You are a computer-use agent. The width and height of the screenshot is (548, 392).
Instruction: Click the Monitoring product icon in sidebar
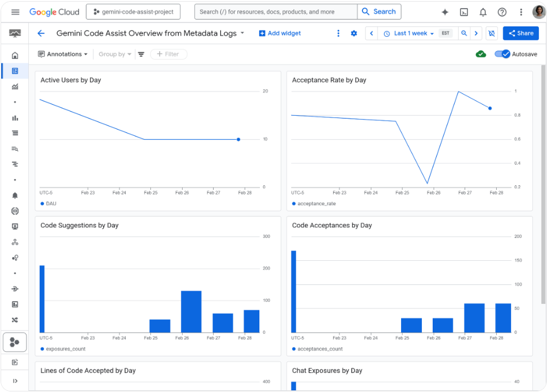coord(14,33)
